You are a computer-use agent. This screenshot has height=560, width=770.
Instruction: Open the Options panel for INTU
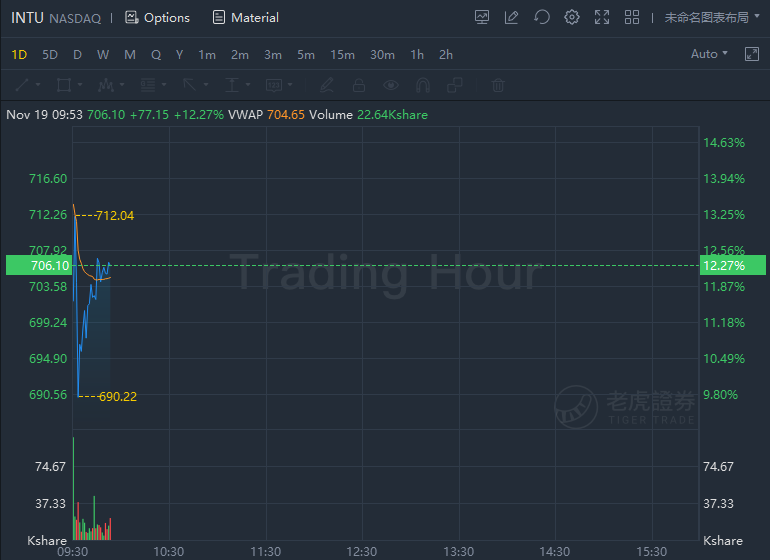[158, 18]
